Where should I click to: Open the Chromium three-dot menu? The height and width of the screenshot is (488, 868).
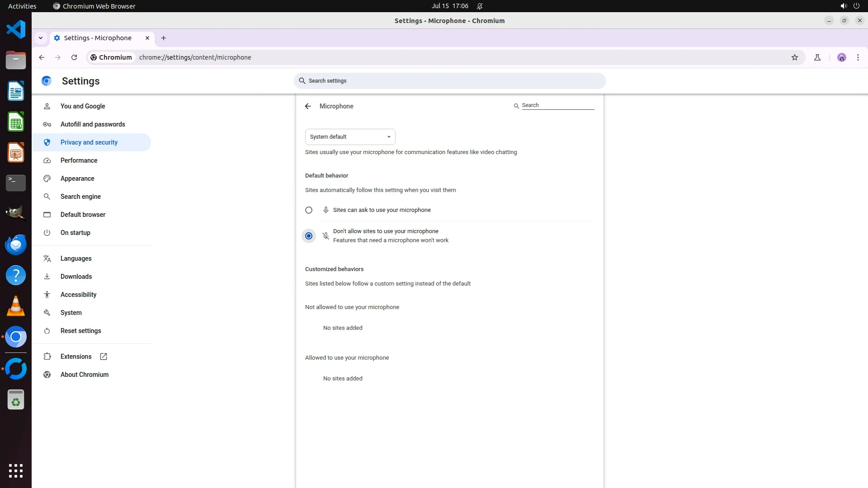[858, 57]
